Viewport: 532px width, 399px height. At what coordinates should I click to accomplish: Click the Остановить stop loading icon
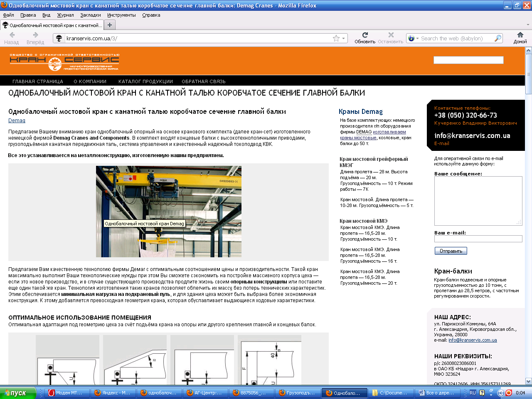391,35
